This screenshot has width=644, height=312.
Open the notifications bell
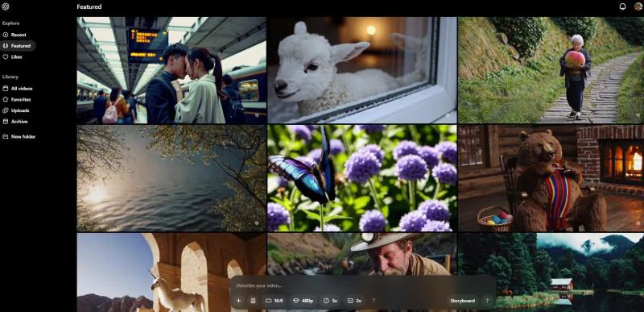pos(622,6)
